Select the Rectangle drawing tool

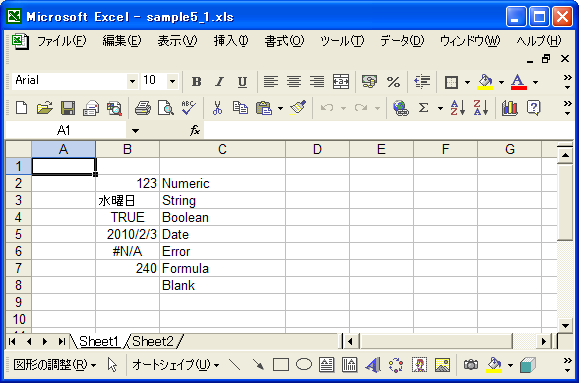tap(281, 365)
